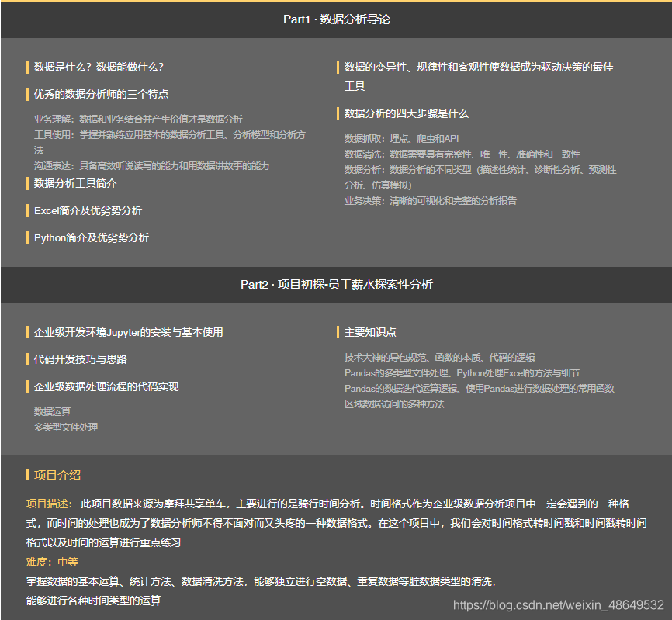The height and width of the screenshot is (620, 672).
Task: Open the Part1 数据分析导论 header
Action: click(x=336, y=18)
